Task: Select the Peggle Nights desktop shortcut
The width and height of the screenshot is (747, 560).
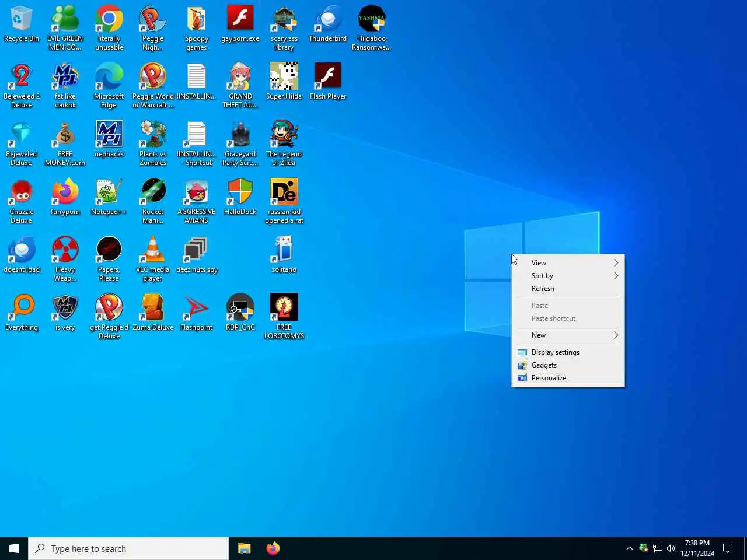Action: pos(153,28)
